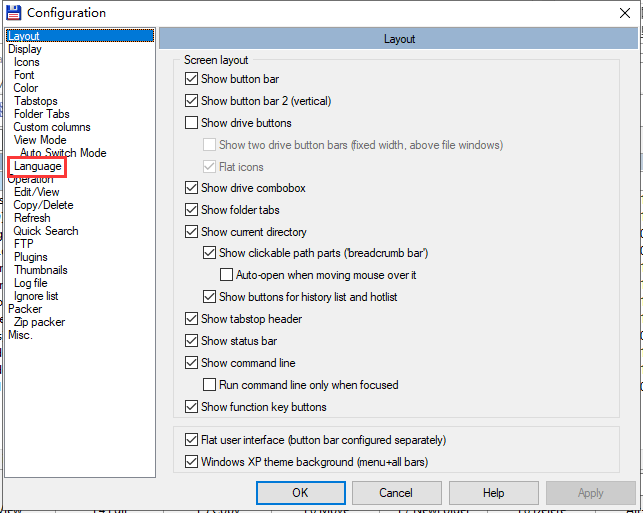The height and width of the screenshot is (513, 643).
Task: Check Run command line only when focused
Action: (x=210, y=385)
